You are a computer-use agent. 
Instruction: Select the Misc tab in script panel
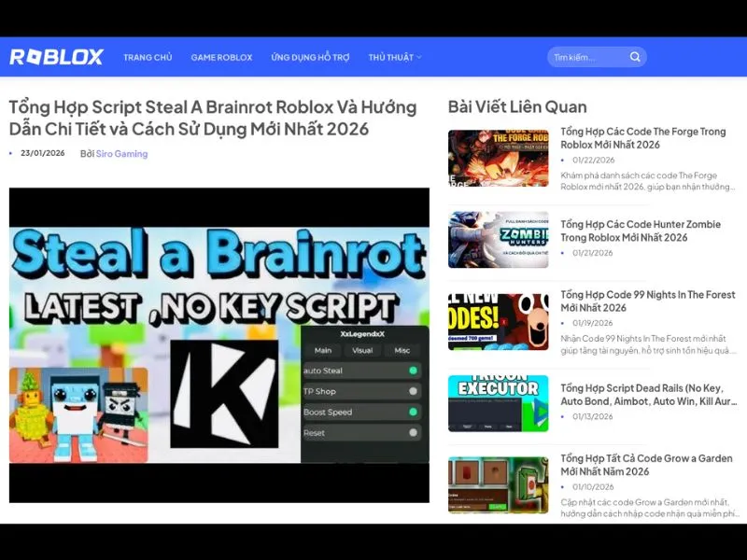402,351
